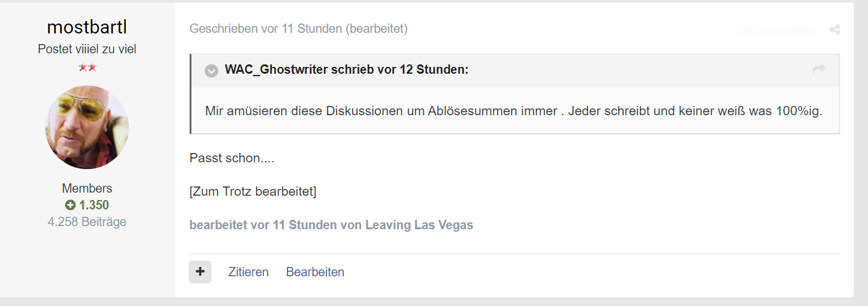Click the green reputation plus icon
Image resolution: width=868 pixels, height=306 pixels.
click(x=70, y=205)
